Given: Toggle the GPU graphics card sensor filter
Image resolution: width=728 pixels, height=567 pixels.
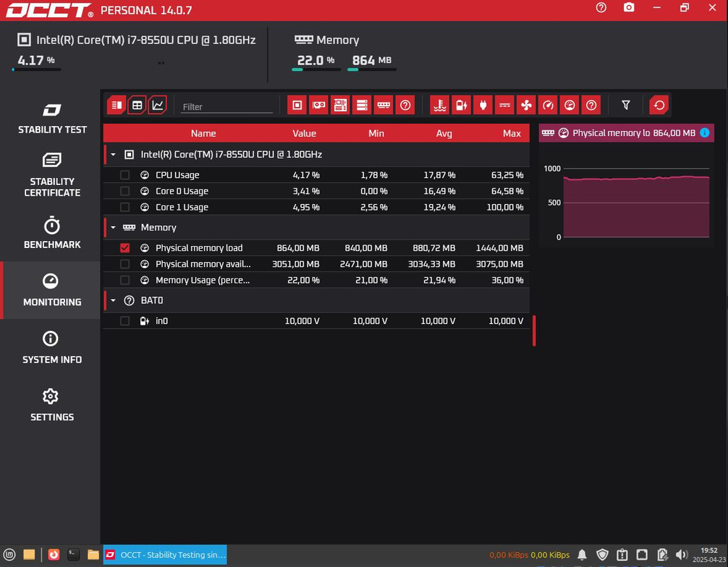Looking at the screenshot, I should pyautogui.click(x=319, y=105).
